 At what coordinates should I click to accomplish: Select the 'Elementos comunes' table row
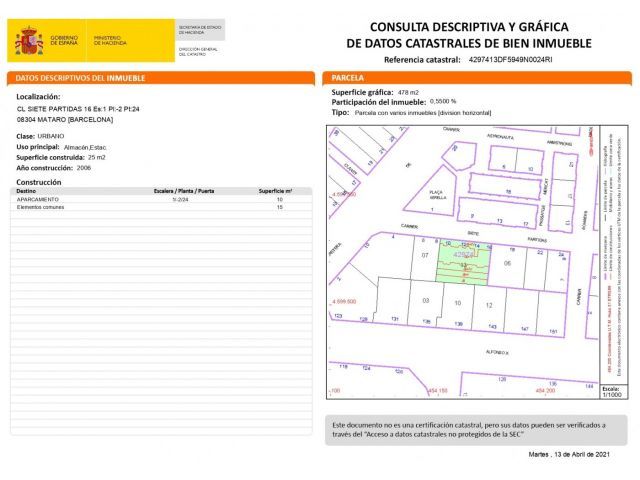tap(161, 207)
